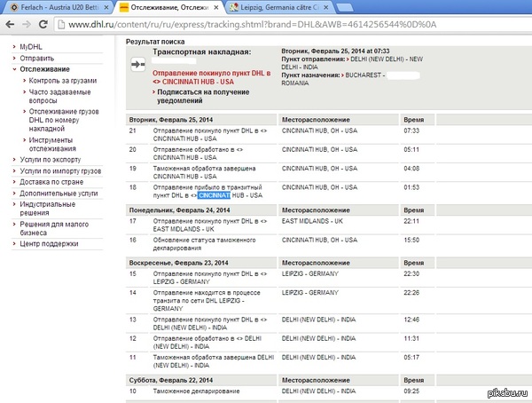
Task: Open Индустриальные решения menu item
Action: [x=48, y=209]
